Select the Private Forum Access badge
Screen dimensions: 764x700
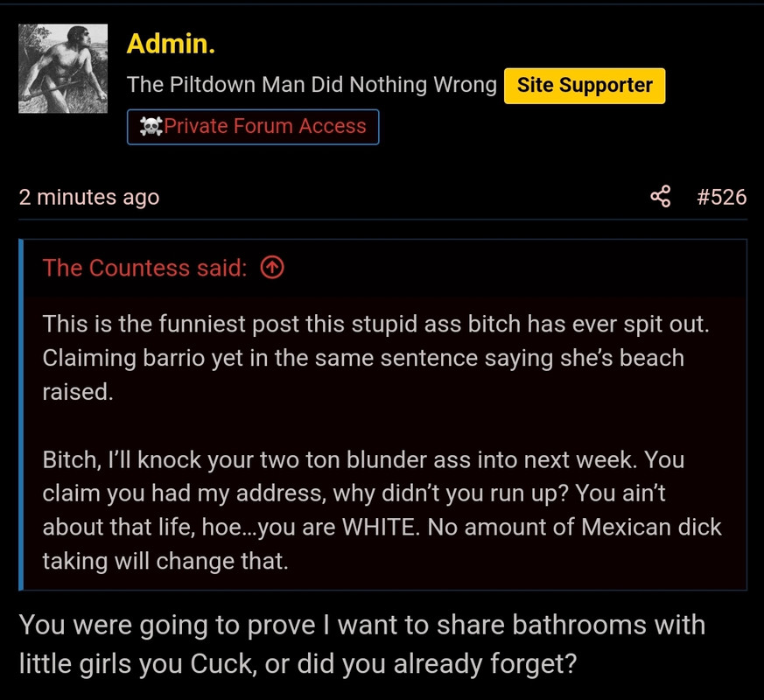(x=253, y=127)
